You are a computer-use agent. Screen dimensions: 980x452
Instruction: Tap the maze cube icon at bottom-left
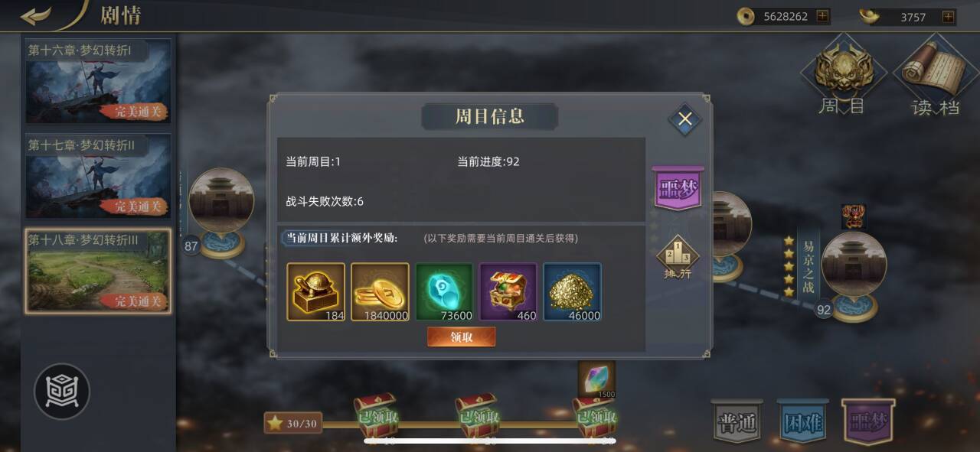62,392
